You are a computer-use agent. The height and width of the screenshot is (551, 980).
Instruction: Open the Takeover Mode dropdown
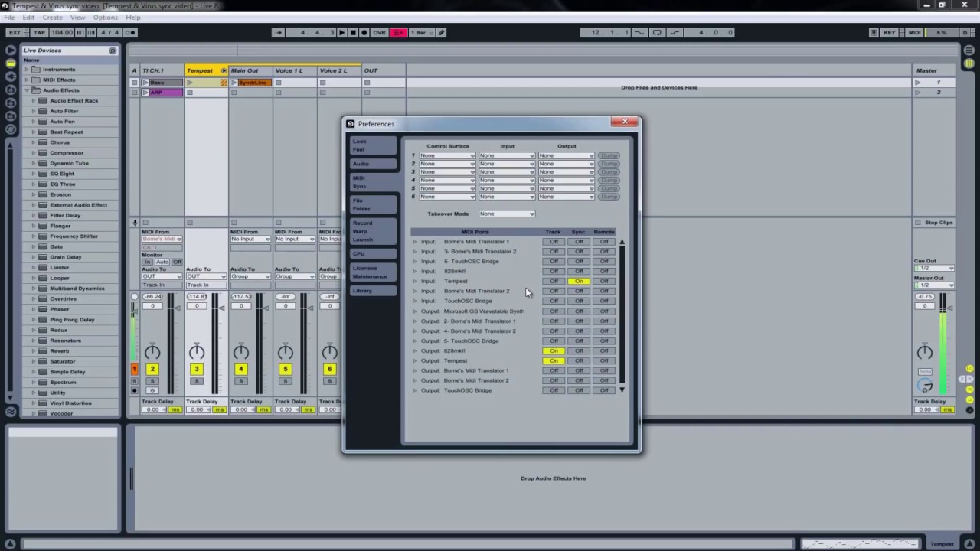click(507, 214)
